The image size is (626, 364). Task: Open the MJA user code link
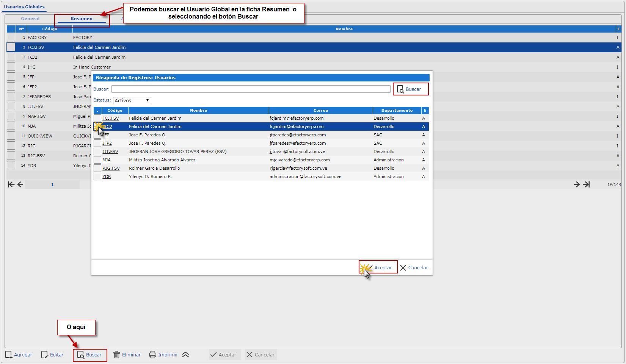point(107,160)
